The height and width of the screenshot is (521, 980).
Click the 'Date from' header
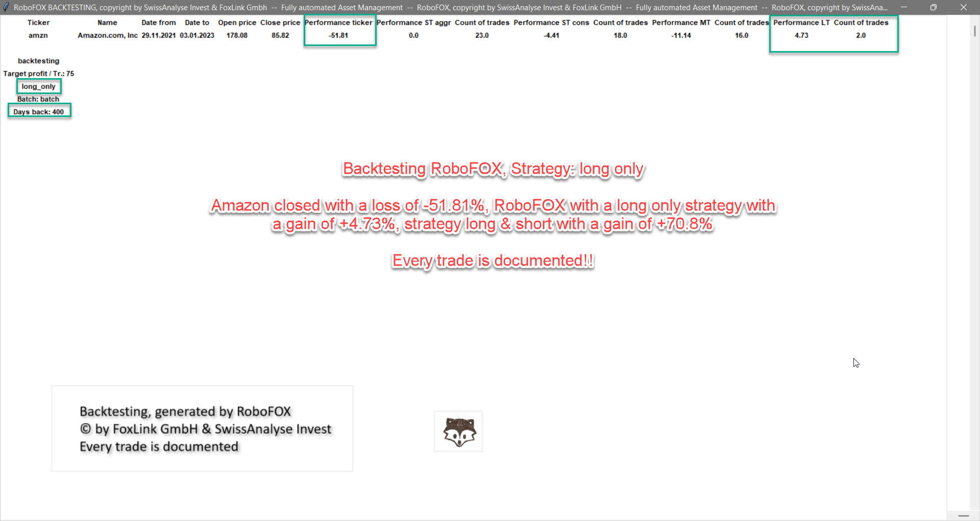click(159, 22)
